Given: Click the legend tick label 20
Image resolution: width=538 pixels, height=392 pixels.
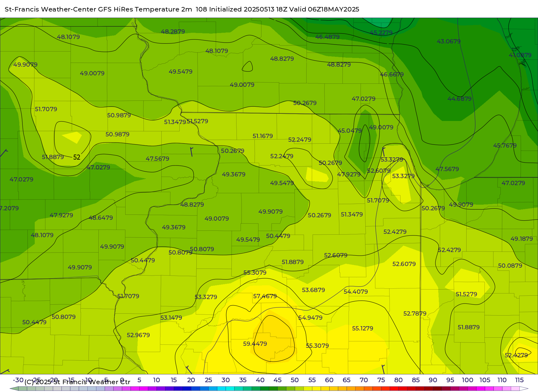Looking at the screenshot, I should click(191, 380).
